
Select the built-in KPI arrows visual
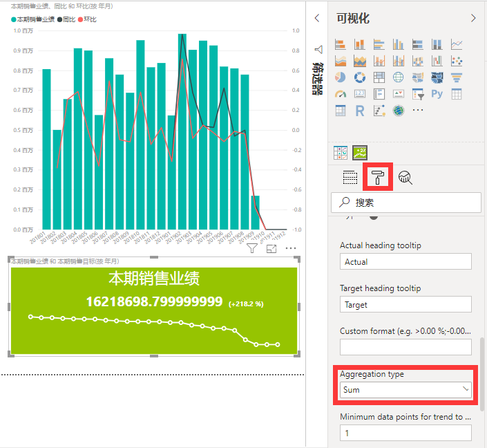click(398, 93)
